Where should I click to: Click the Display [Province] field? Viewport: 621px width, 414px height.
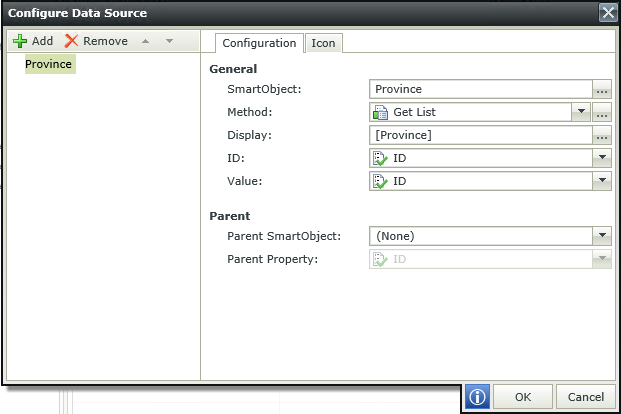point(481,135)
